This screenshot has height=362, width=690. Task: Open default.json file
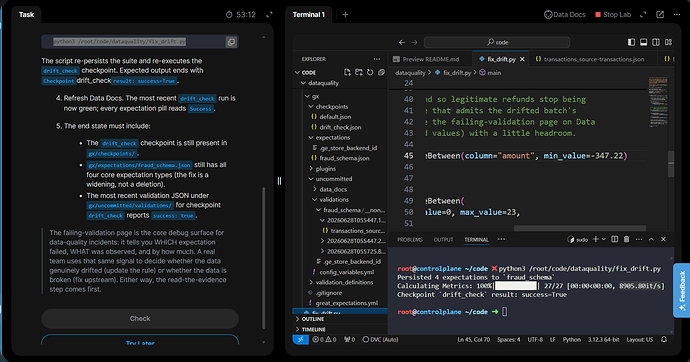coord(331,117)
